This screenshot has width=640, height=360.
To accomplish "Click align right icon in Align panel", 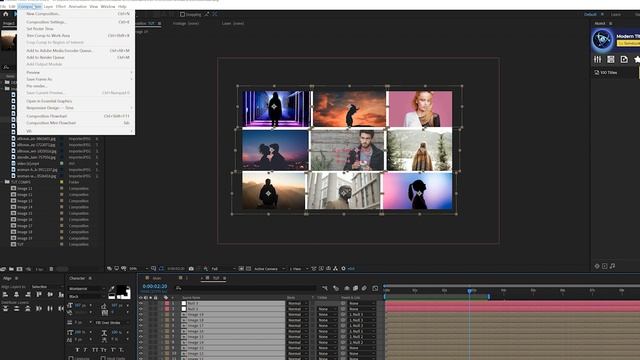I will [x=28, y=294].
